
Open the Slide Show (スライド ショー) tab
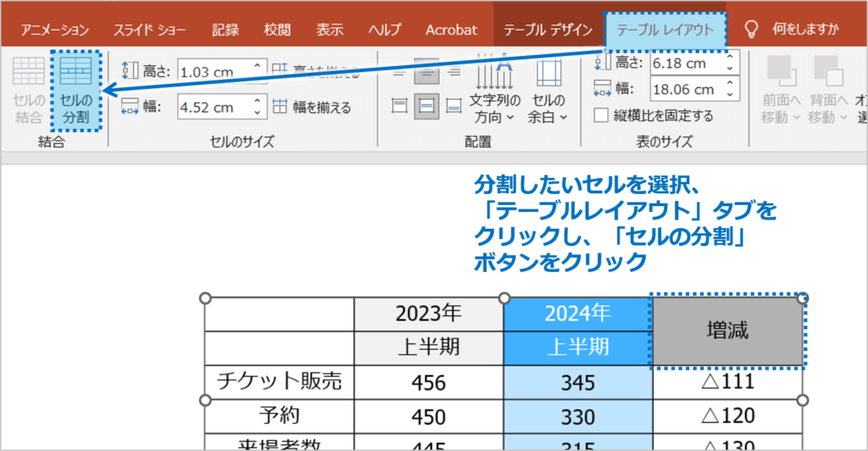pos(149,30)
